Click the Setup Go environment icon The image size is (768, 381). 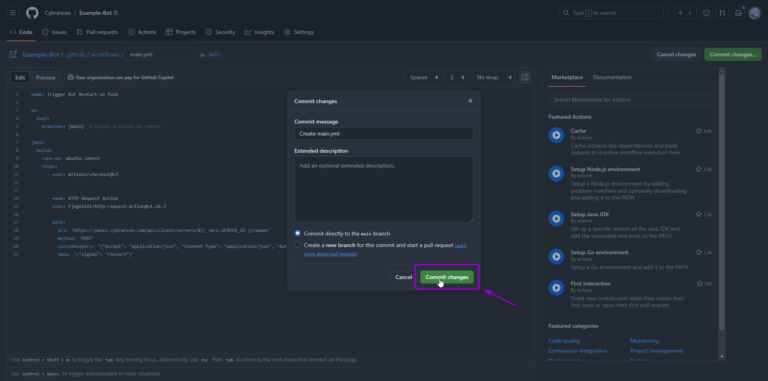[556, 257]
